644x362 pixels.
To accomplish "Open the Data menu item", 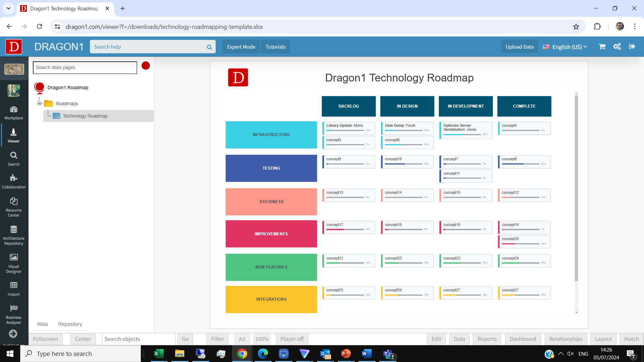I will [x=460, y=339].
